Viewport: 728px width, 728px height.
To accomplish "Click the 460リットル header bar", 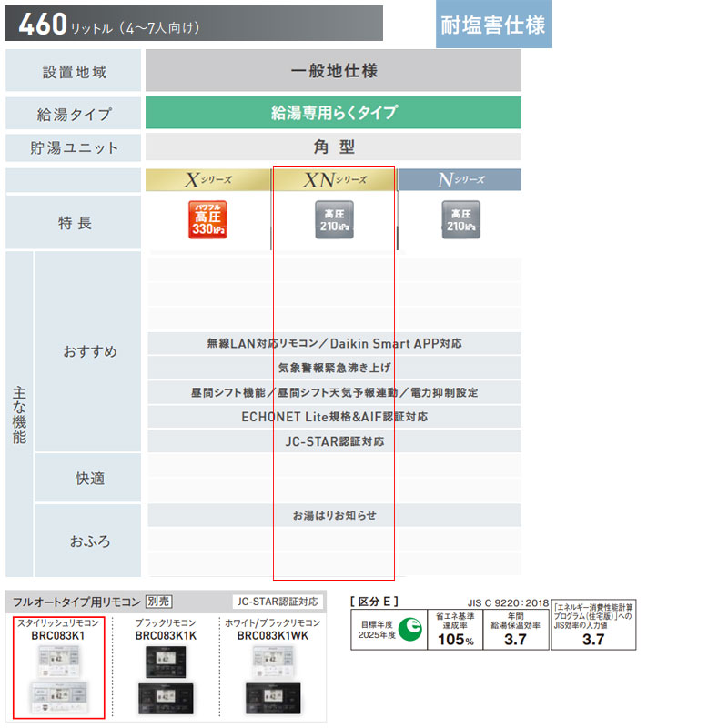I will (194, 24).
